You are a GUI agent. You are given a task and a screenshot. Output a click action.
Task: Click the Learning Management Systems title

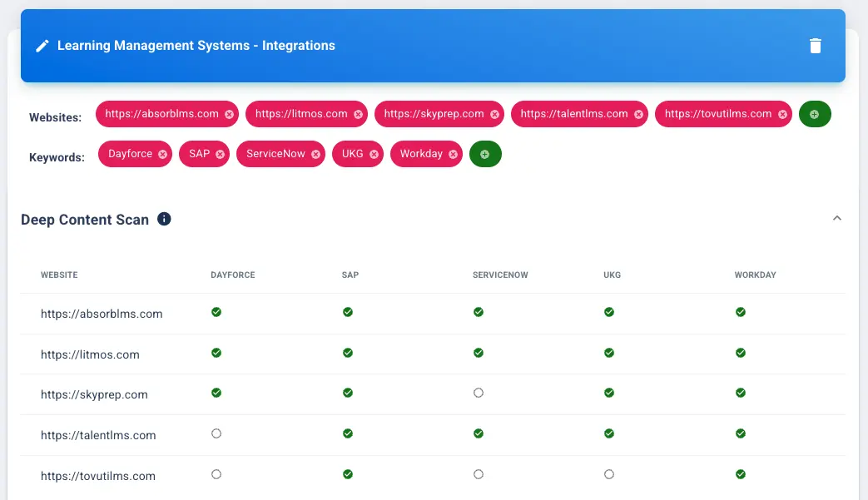196,46
